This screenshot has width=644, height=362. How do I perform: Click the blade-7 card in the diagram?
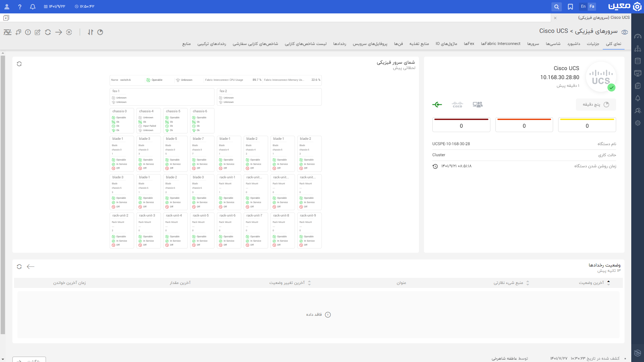(202, 154)
